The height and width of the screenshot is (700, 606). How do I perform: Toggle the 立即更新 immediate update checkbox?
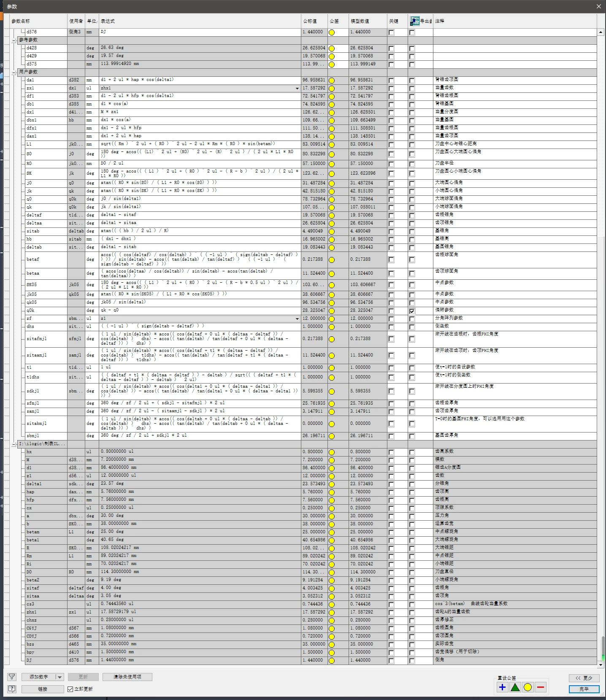click(70, 689)
